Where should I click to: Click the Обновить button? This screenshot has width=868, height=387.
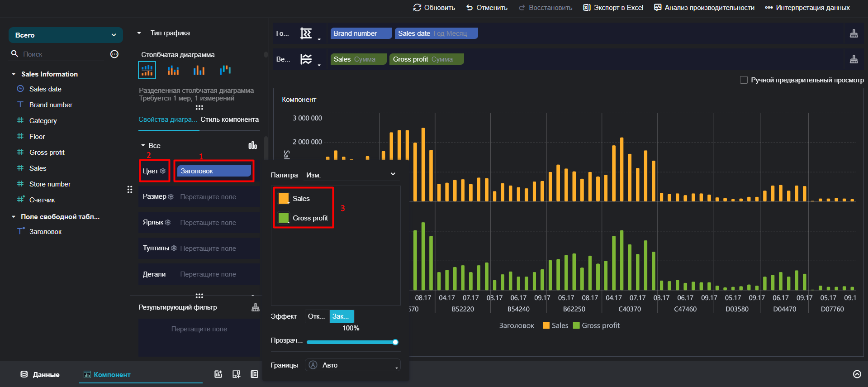434,8
